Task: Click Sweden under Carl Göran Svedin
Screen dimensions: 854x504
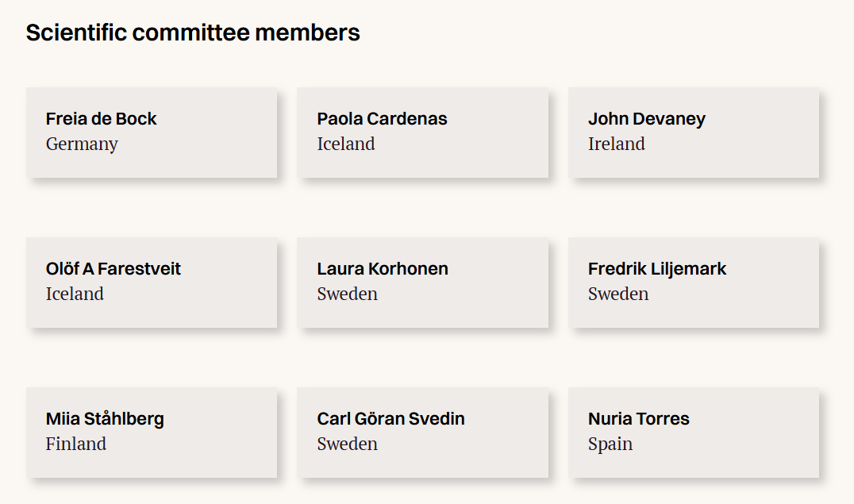Action: click(347, 444)
